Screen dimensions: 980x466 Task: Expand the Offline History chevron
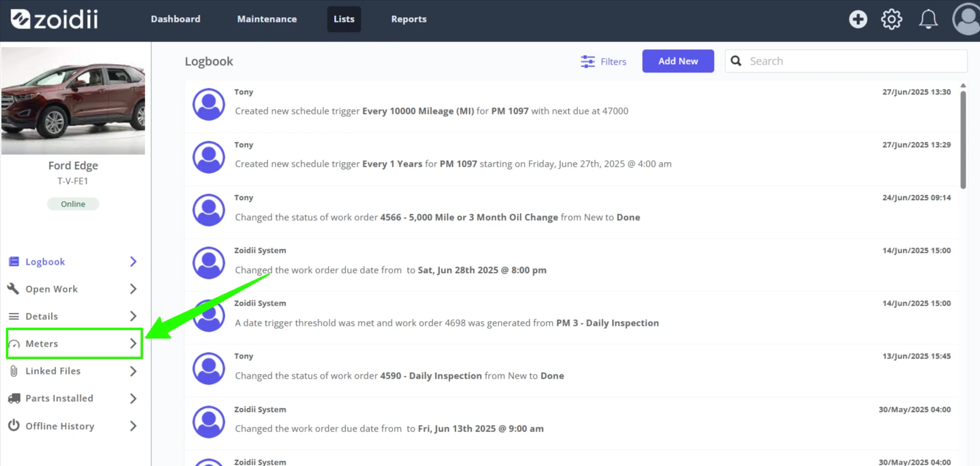[133, 426]
